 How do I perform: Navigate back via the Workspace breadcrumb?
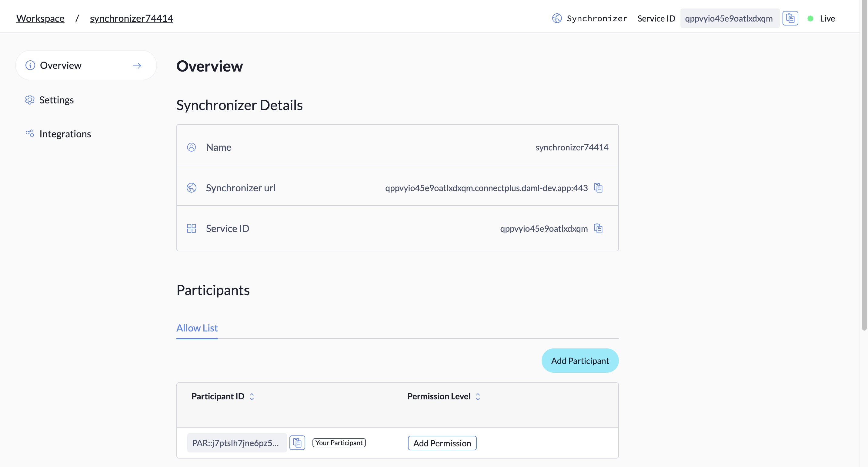(40, 18)
